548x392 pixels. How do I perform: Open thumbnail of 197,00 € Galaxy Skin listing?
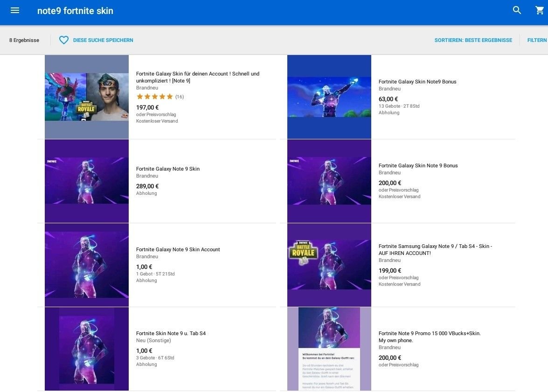click(87, 97)
